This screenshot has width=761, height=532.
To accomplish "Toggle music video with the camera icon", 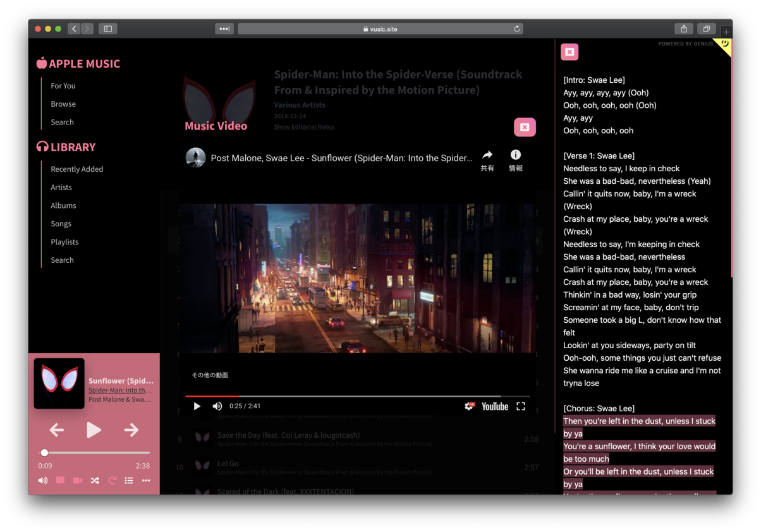I will (x=78, y=481).
